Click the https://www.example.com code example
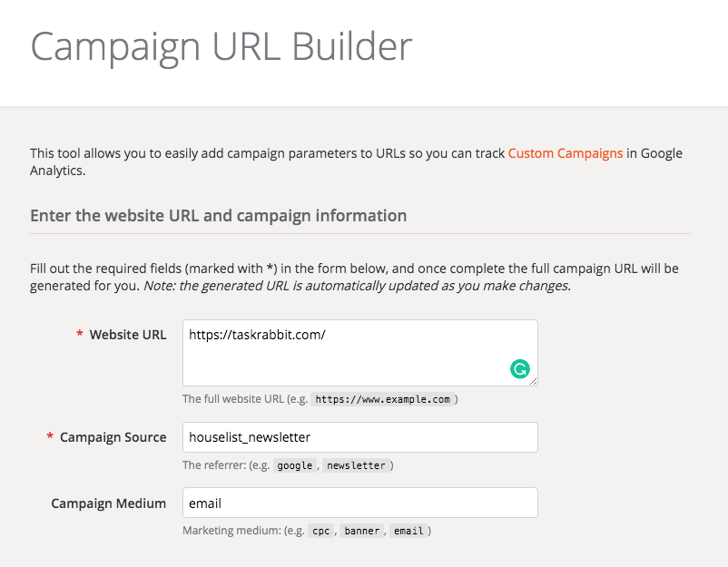This screenshot has height=567, width=728. (382, 399)
